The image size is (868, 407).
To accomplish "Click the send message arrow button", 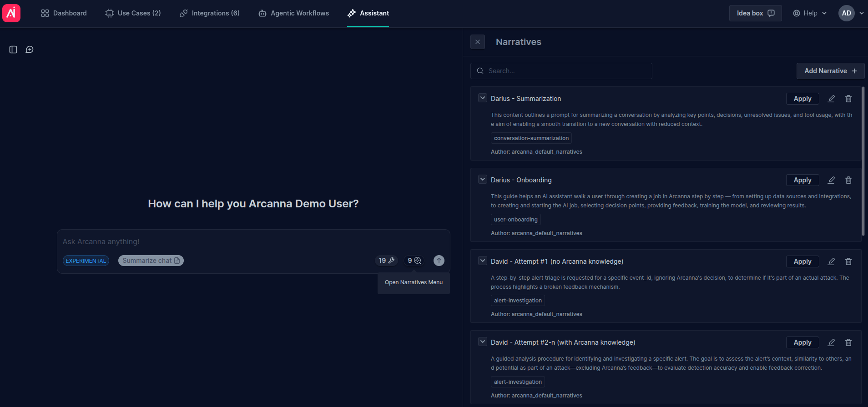I will pos(439,261).
